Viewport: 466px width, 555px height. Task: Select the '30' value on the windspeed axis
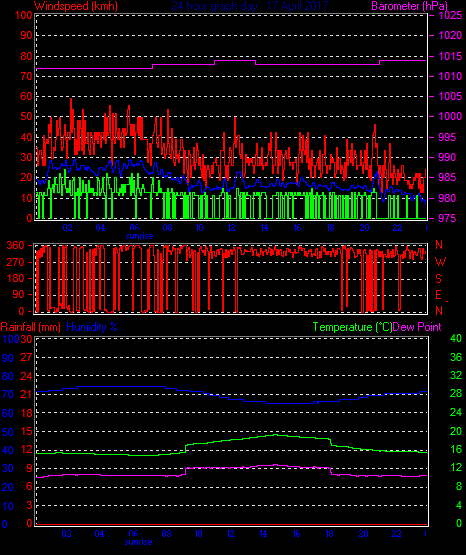pyautogui.click(x=26, y=157)
